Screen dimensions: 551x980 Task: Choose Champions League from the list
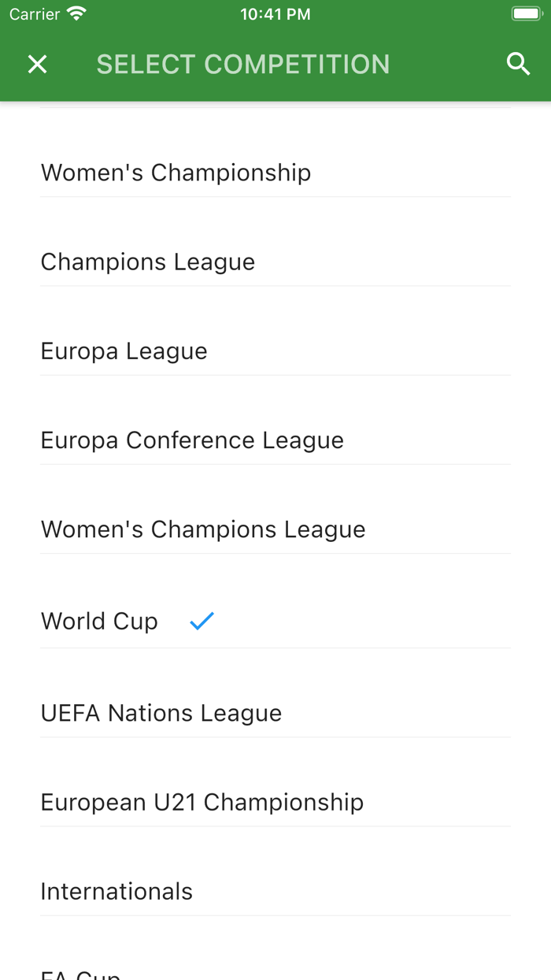tap(148, 262)
